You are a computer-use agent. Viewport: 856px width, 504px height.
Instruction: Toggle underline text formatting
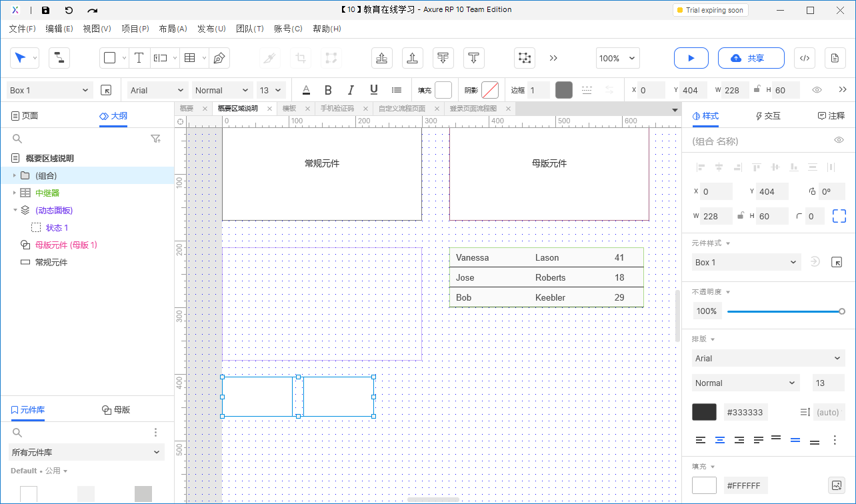(373, 90)
